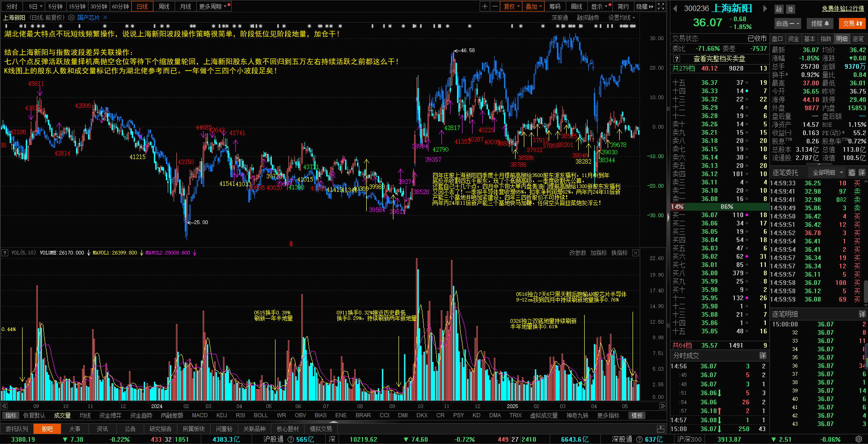Click the collapse handle between chart and quote panel

(668, 217)
